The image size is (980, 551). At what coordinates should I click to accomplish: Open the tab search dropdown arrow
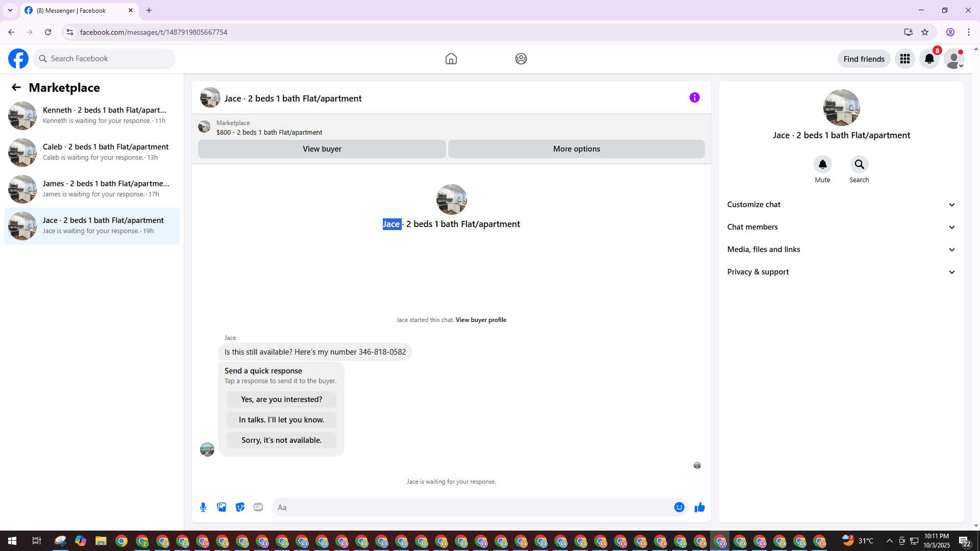[x=10, y=10]
